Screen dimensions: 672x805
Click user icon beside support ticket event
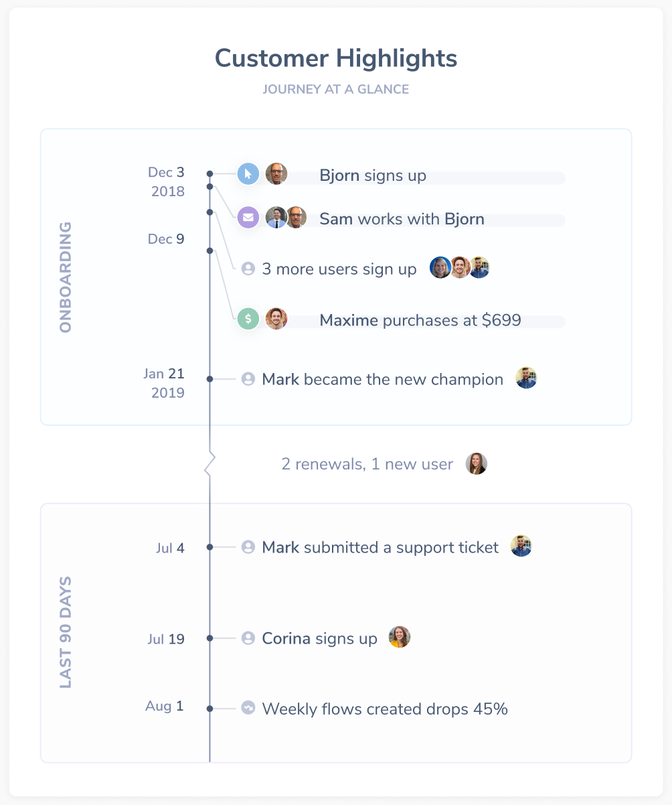[x=248, y=547]
